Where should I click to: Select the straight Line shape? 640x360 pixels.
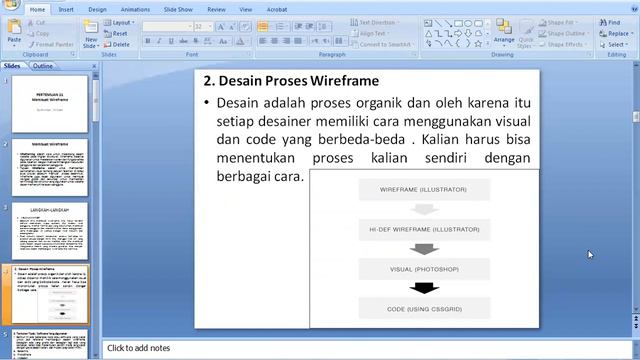[438, 23]
